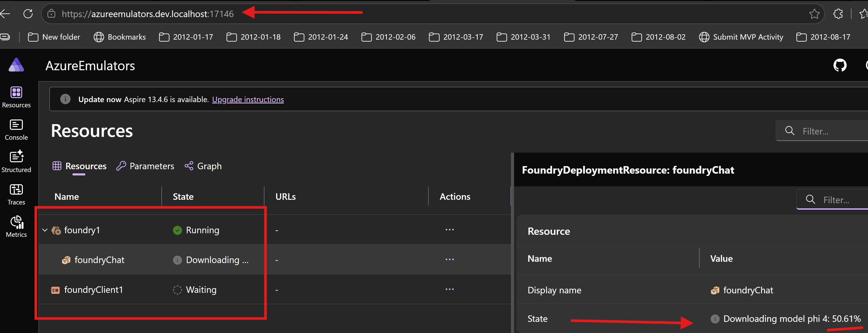Open the 2012-03-17 bookmark folder
This screenshot has width=868, height=333.
pos(456,37)
